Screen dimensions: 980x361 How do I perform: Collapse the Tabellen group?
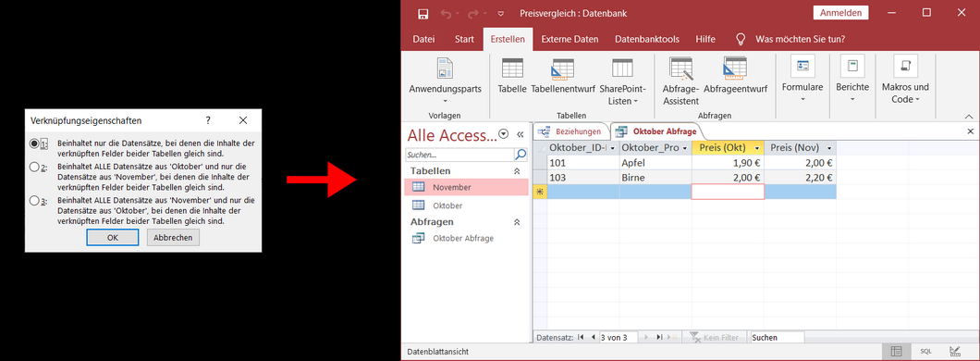(517, 171)
